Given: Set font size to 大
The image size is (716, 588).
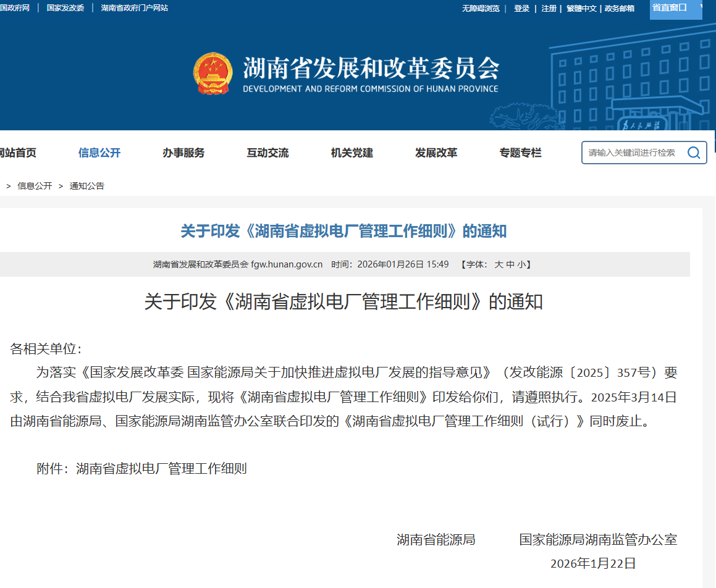Looking at the screenshot, I should [x=499, y=264].
